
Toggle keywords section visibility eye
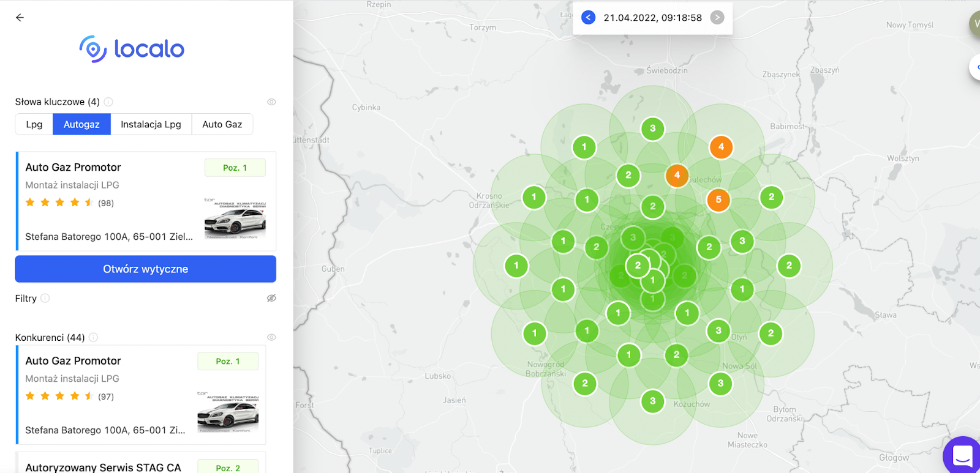271,102
